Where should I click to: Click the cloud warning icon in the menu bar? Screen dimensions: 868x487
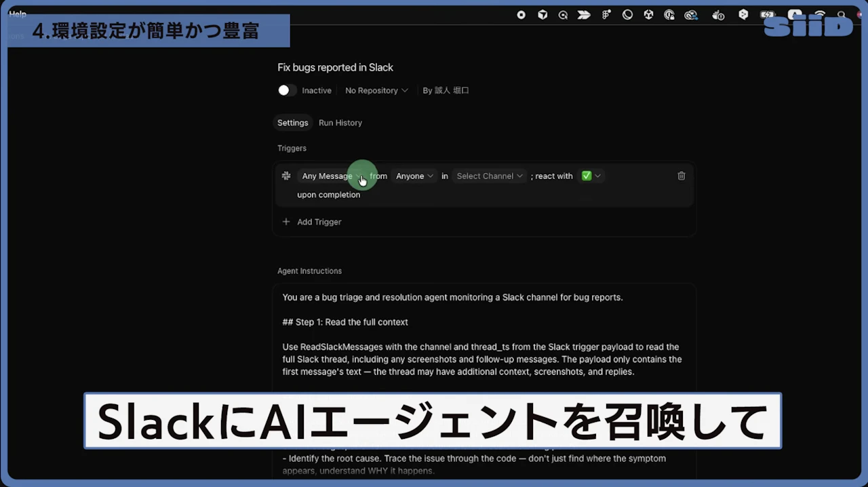pos(719,14)
